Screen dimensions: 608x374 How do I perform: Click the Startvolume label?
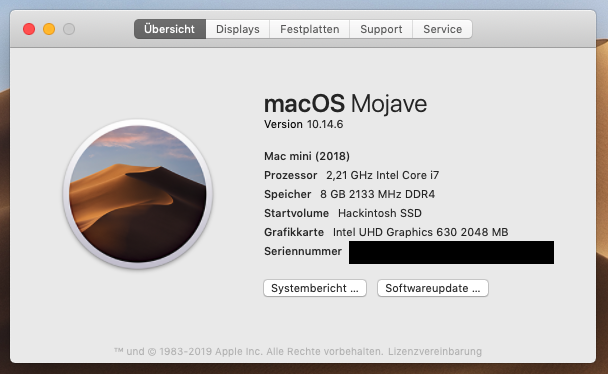pos(296,213)
